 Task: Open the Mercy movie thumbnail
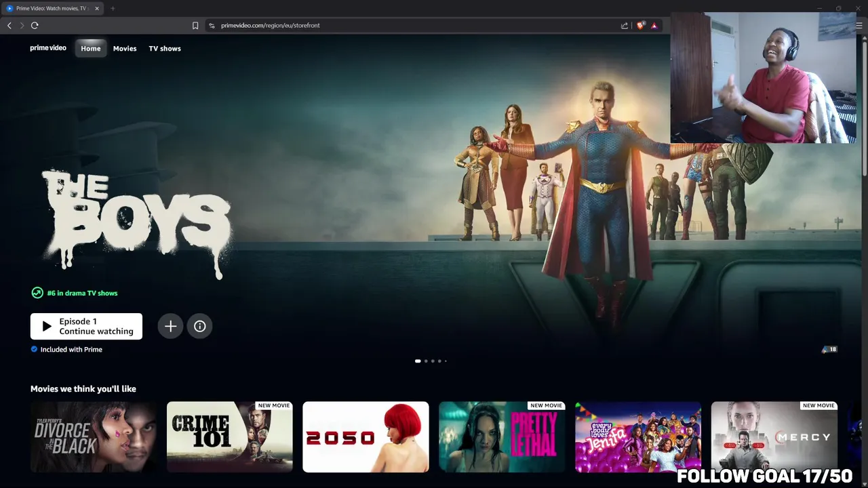coord(774,436)
